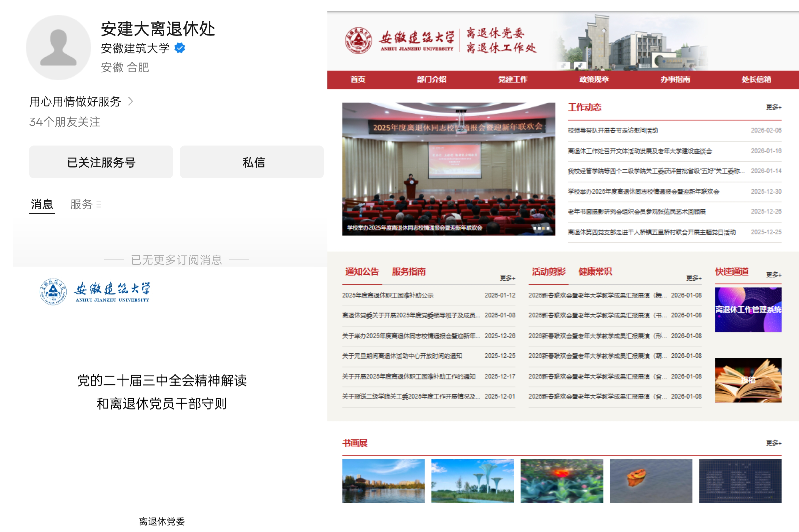Click the red university emblem logo
Screen dimensions: 799x532
coord(358,41)
